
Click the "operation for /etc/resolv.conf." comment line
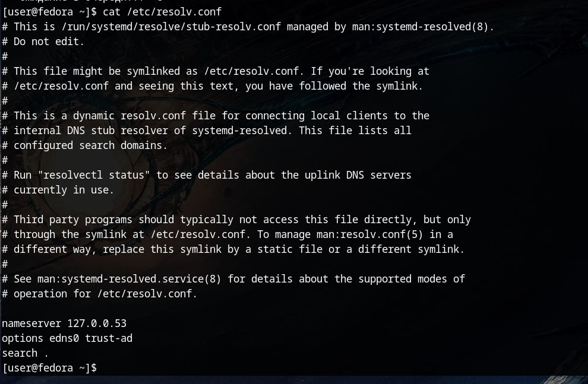click(x=105, y=294)
